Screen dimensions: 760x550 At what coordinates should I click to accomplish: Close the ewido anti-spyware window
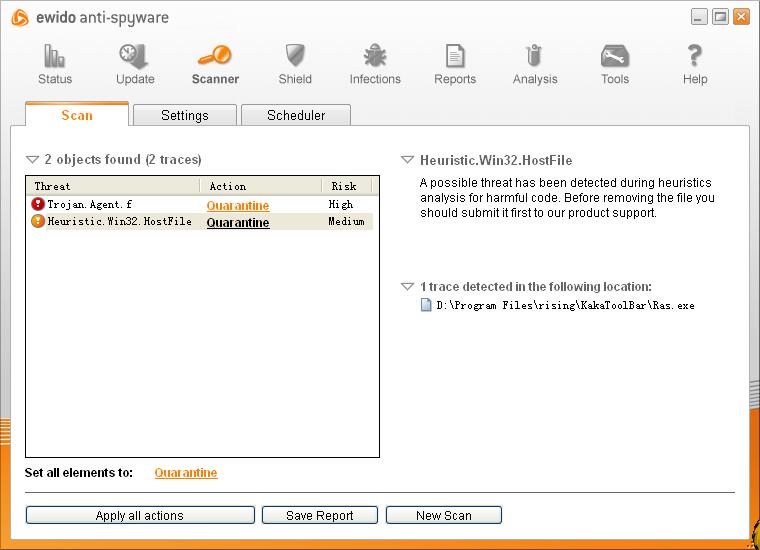pyautogui.click(x=741, y=17)
